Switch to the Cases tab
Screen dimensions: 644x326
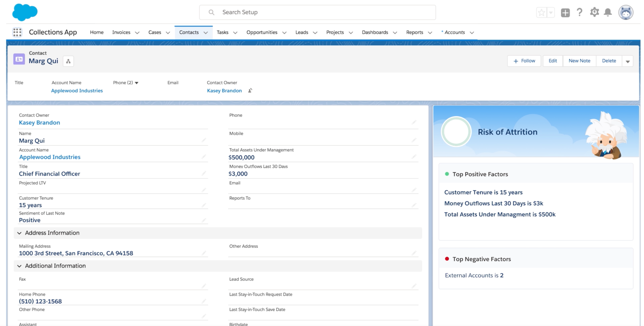tap(155, 32)
